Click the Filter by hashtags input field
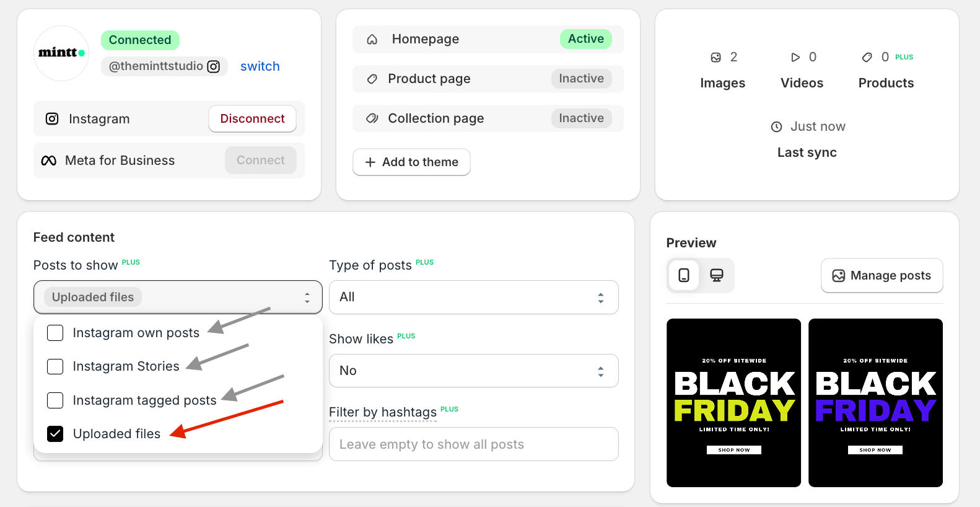 click(x=473, y=444)
